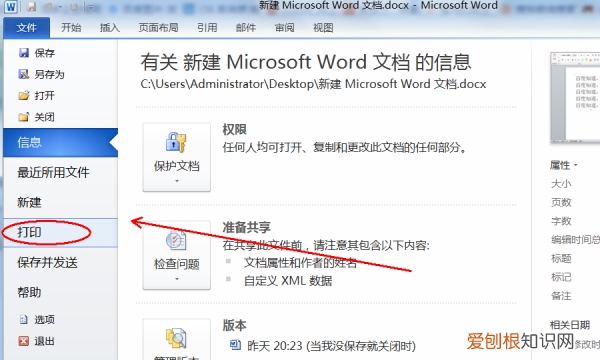Screen dimensions: 600x360
Task: Click the Word application icon in title bar
Action: tap(10, 7)
